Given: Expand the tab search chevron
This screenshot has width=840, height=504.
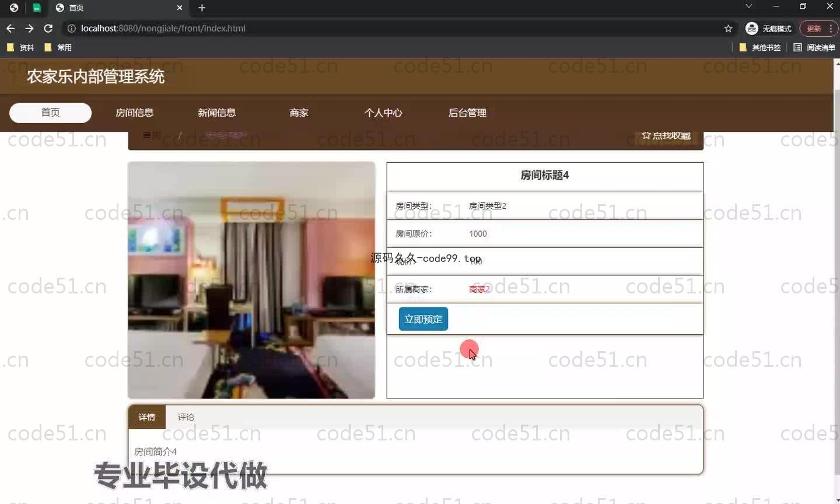Looking at the screenshot, I should [748, 6].
